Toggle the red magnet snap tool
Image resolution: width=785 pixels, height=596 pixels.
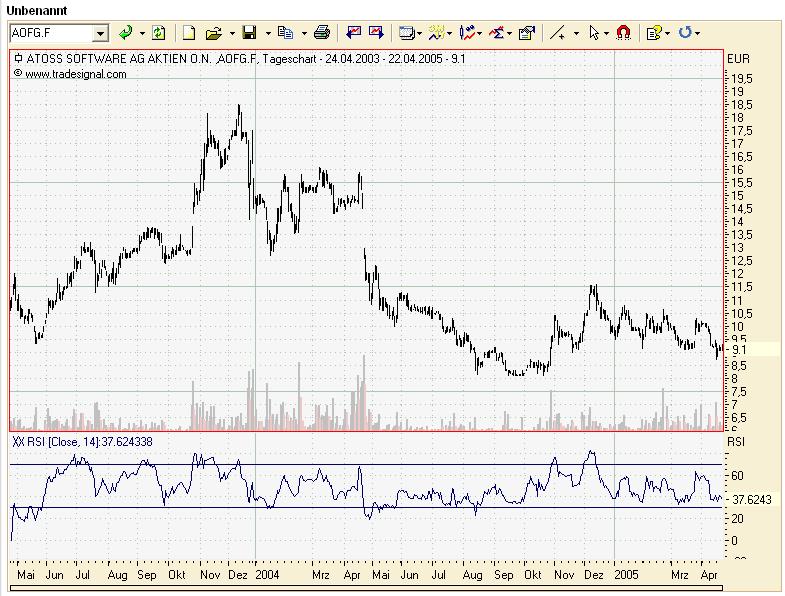tap(623, 33)
